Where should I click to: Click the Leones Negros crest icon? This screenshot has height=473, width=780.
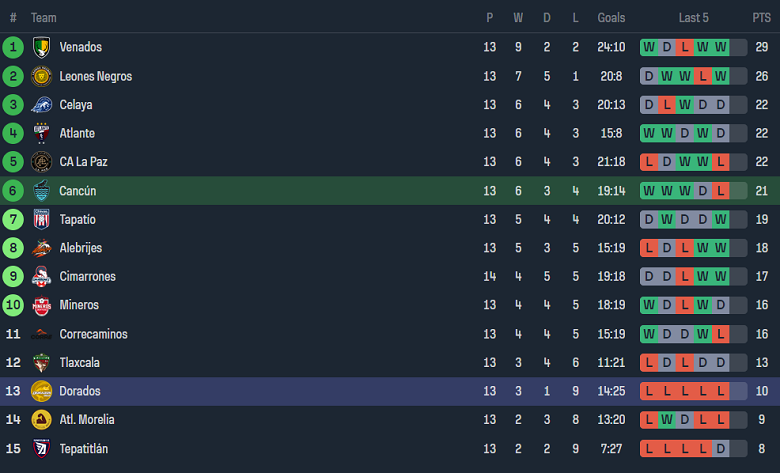click(41, 76)
